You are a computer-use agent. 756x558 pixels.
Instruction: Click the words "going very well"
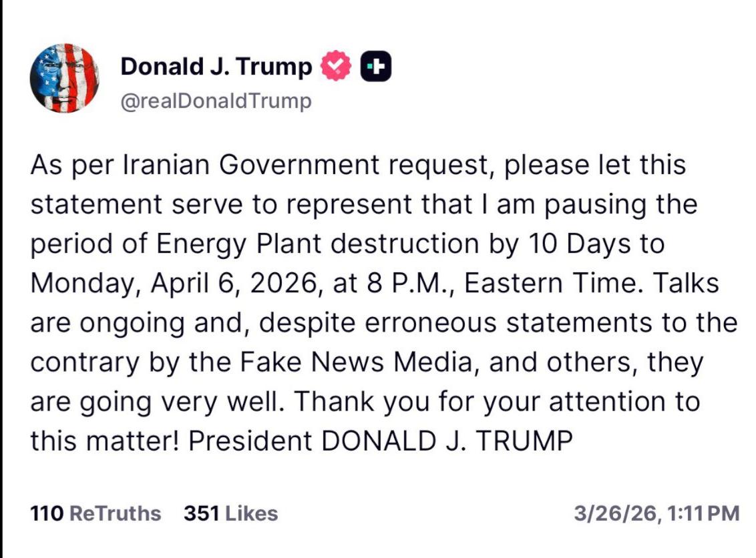[184, 402]
